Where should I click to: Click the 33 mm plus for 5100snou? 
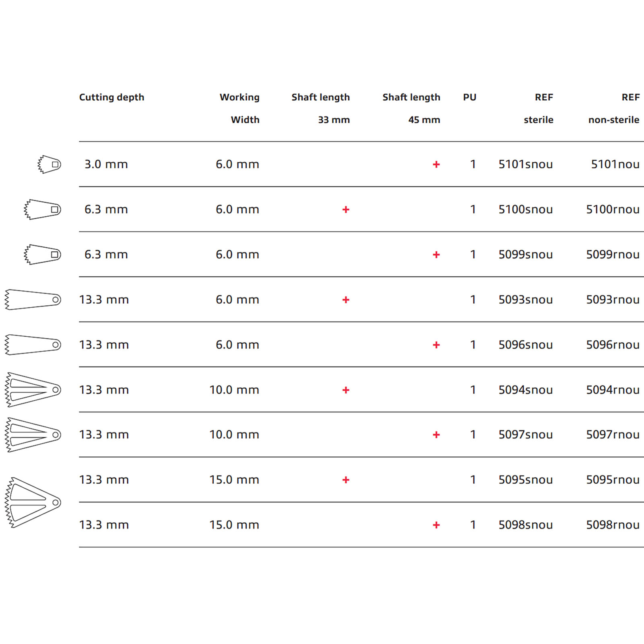pos(346,209)
